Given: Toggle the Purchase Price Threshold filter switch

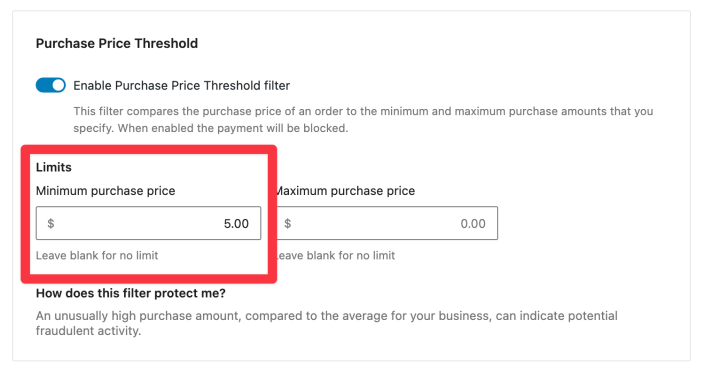Looking at the screenshot, I should tap(51, 85).
